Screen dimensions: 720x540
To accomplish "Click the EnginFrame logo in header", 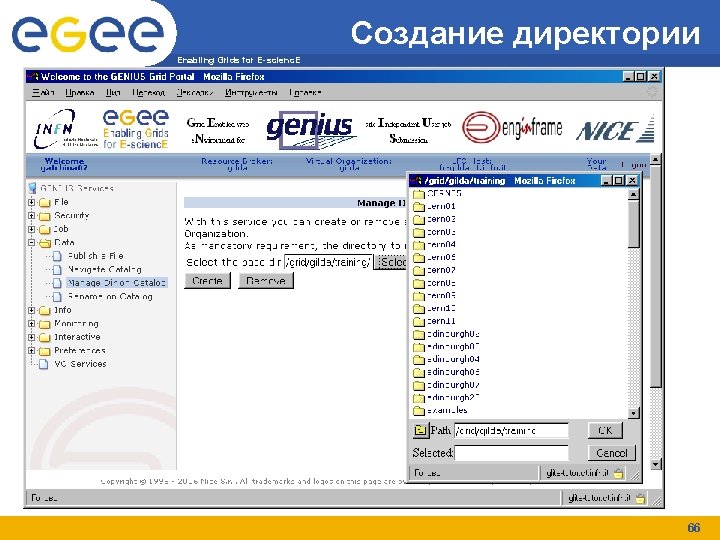I will [512, 127].
